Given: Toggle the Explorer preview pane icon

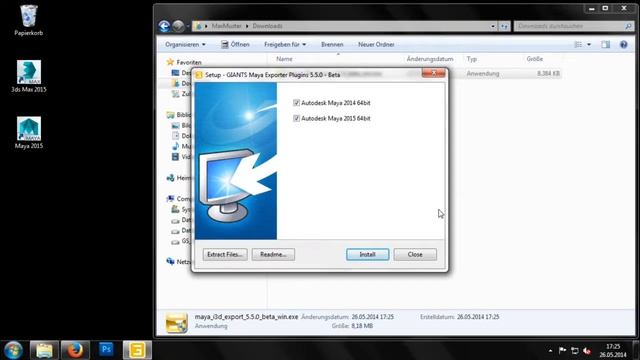Looking at the screenshot, I should [605, 44].
